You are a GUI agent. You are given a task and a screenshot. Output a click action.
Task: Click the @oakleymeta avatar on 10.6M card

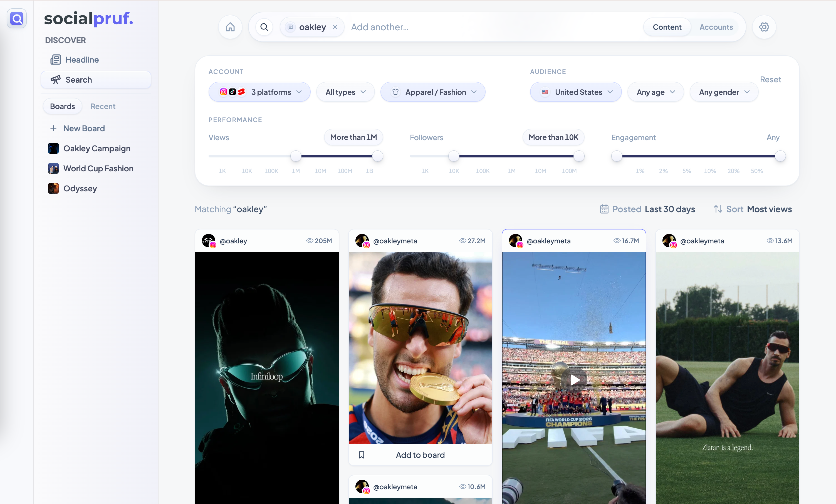point(362,487)
